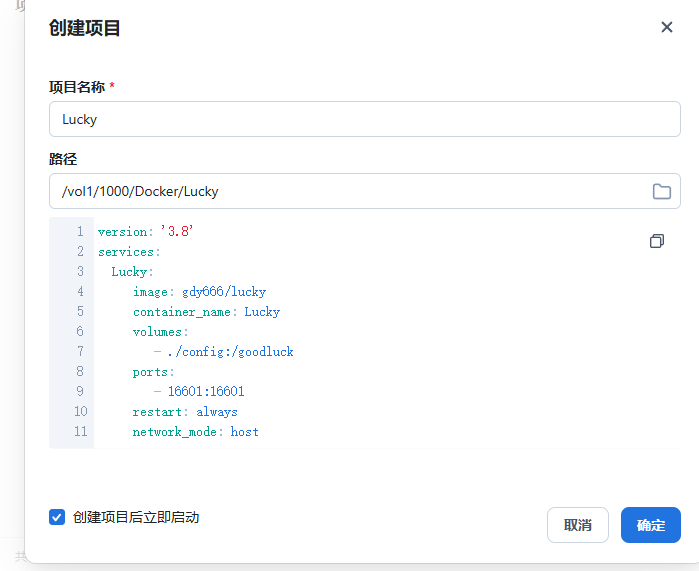The height and width of the screenshot is (571, 699).
Task: Click the network_mode: host line
Action: [195, 432]
